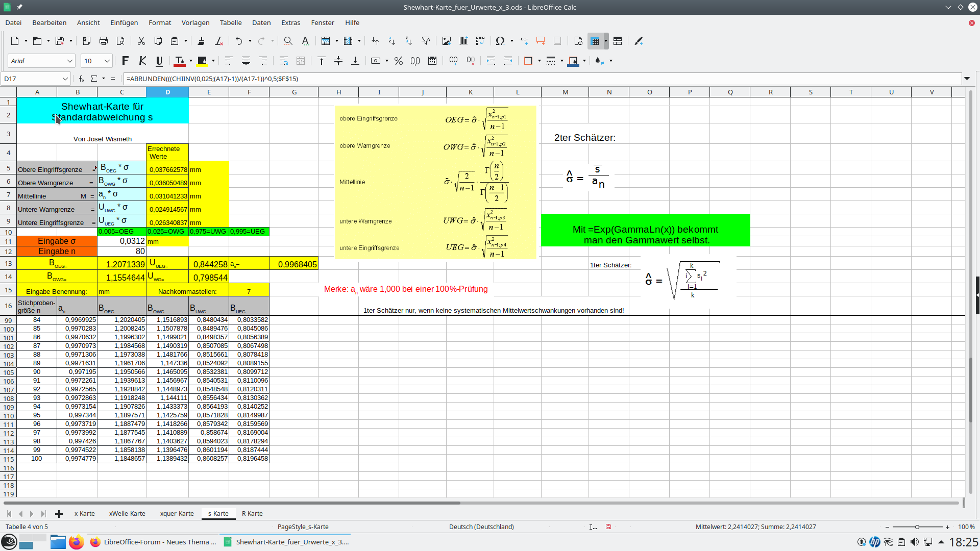
Task: Click the Insert special character omega icon
Action: pyautogui.click(x=500, y=41)
